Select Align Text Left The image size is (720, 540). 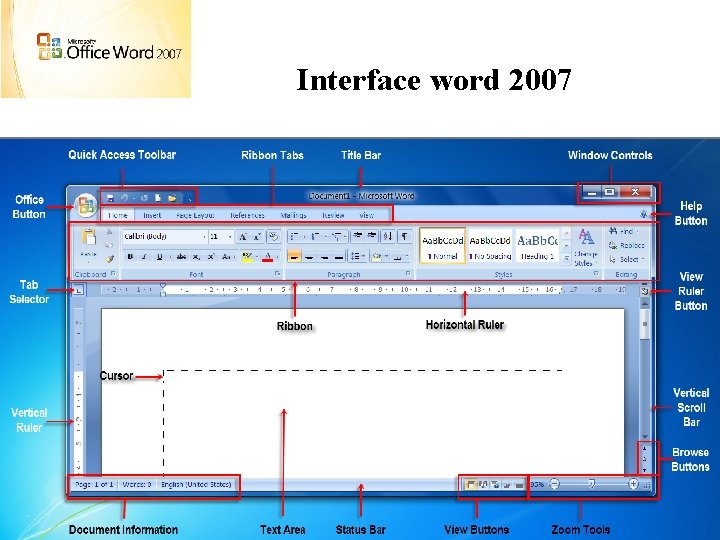click(294, 257)
